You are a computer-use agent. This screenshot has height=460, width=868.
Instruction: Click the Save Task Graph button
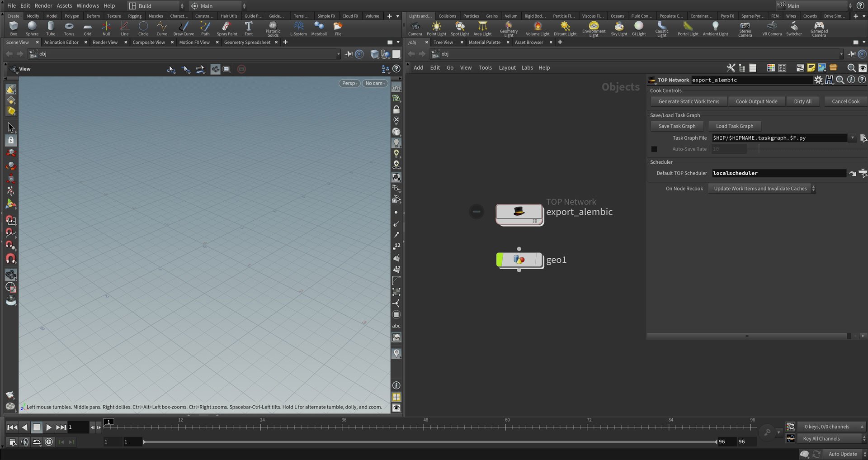click(677, 126)
